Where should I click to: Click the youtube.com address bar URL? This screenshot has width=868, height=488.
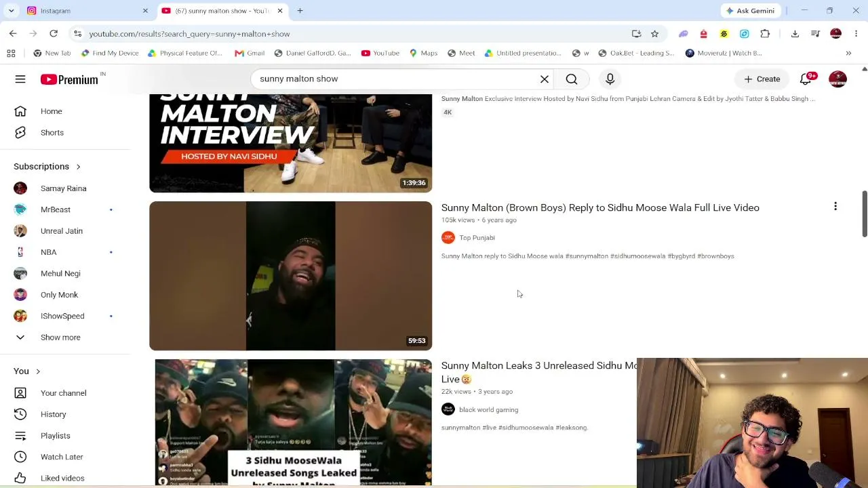[189, 34]
